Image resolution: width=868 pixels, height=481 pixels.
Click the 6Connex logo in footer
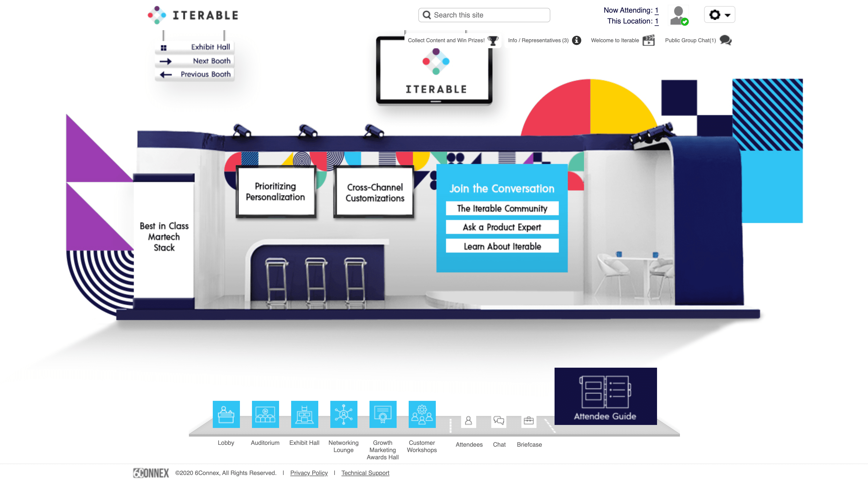[x=151, y=473]
